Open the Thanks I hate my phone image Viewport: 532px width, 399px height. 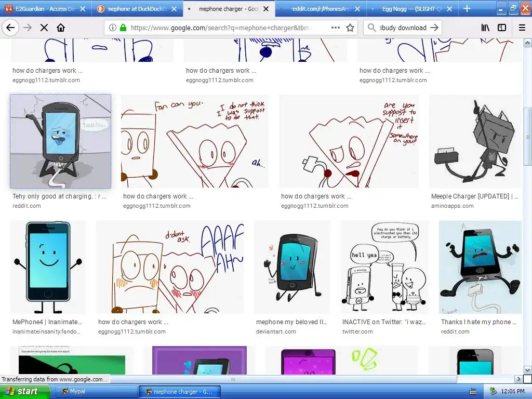480,267
